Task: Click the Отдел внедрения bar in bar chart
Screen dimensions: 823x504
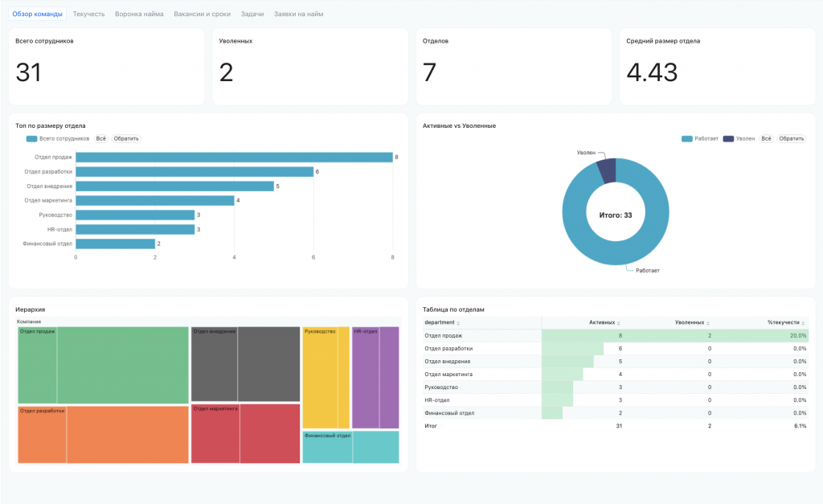Action: pyautogui.click(x=174, y=186)
